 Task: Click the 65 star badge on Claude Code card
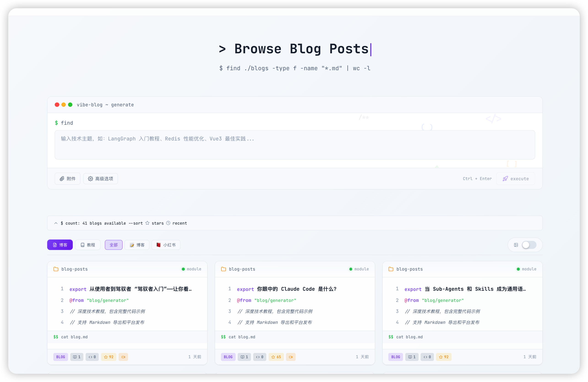(276, 357)
